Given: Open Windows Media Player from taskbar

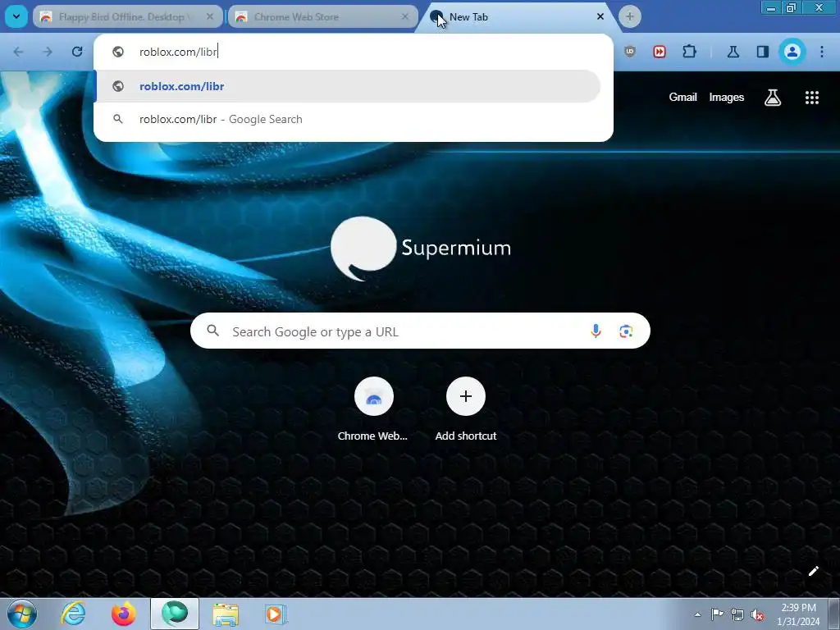Looking at the screenshot, I should (276, 614).
